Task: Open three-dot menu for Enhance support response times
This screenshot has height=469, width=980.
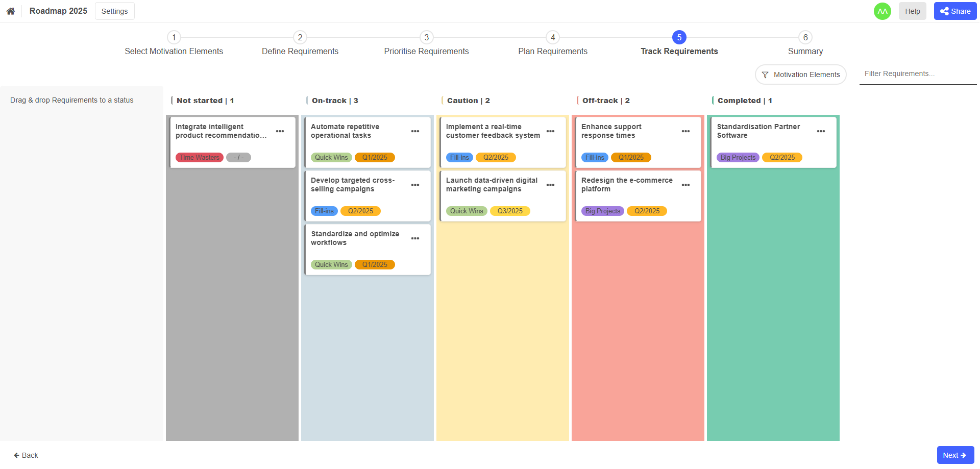Action: (685, 131)
